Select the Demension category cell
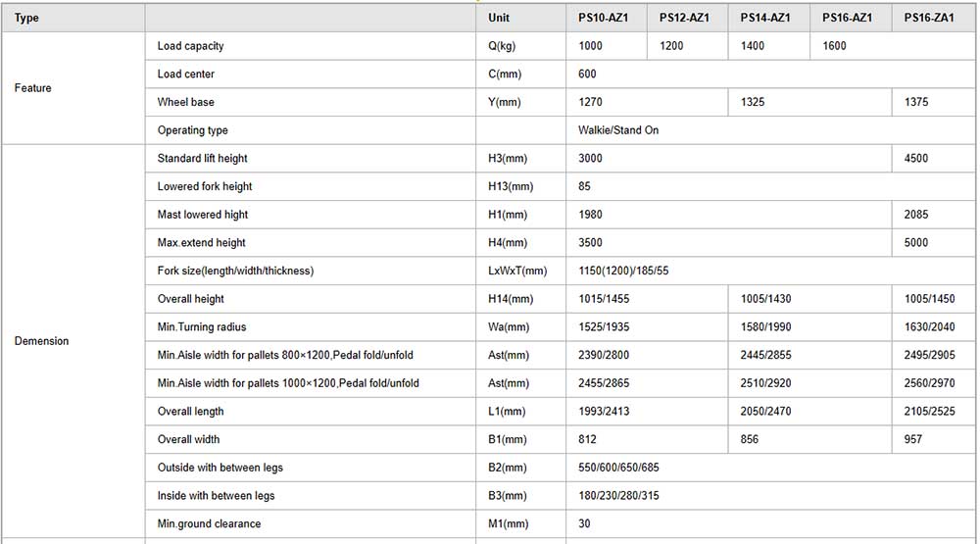 (x=42, y=341)
